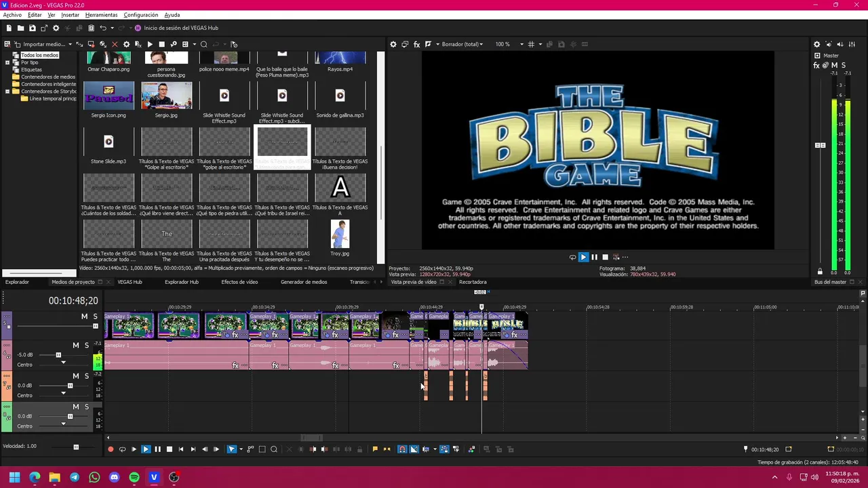Toggle split screen view icon in preview

tap(428, 44)
